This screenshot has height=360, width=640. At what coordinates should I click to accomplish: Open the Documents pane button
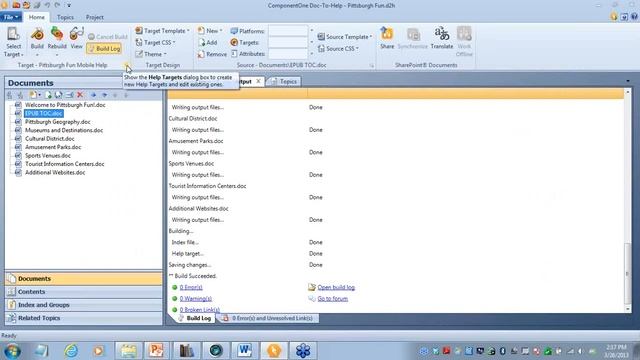pos(83,279)
